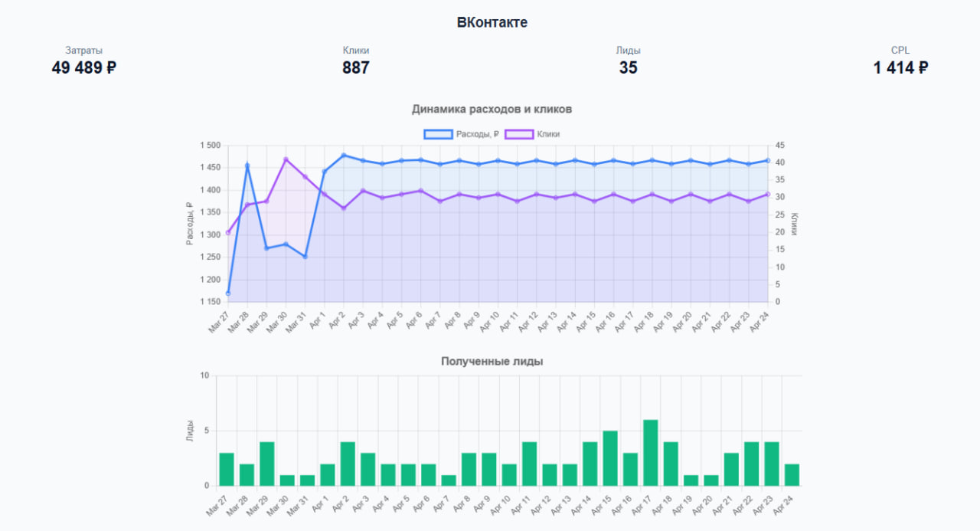The width and height of the screenshot is (980, 531).
Task: Click the Apr 20 leads bar
Action: click(x=711, y=480)
